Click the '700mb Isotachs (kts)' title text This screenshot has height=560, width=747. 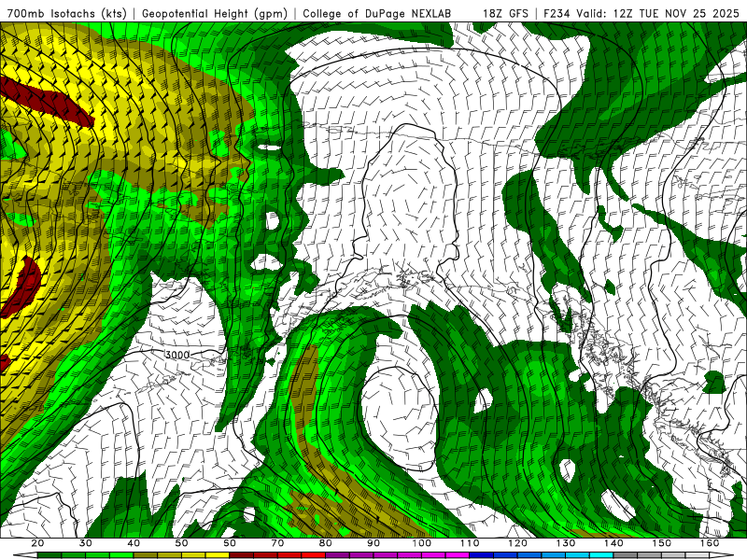(x=66, y=13)
